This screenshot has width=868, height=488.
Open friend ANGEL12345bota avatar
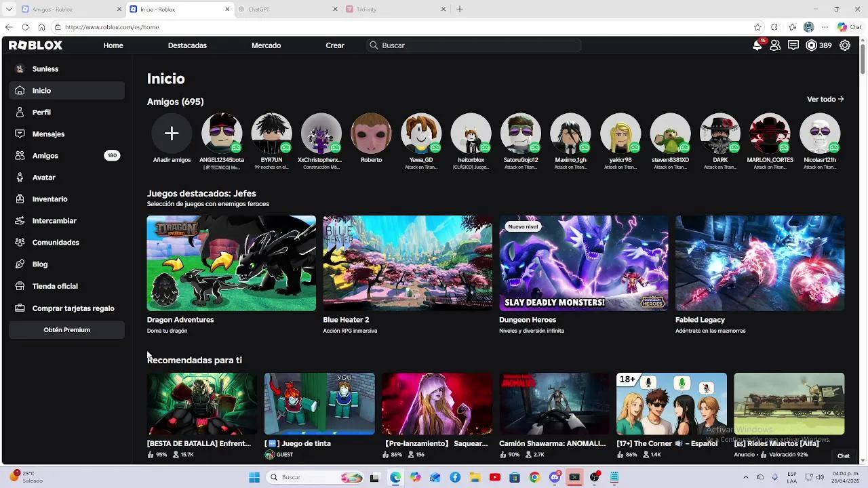pyautogui.click(x=222, y=134)
